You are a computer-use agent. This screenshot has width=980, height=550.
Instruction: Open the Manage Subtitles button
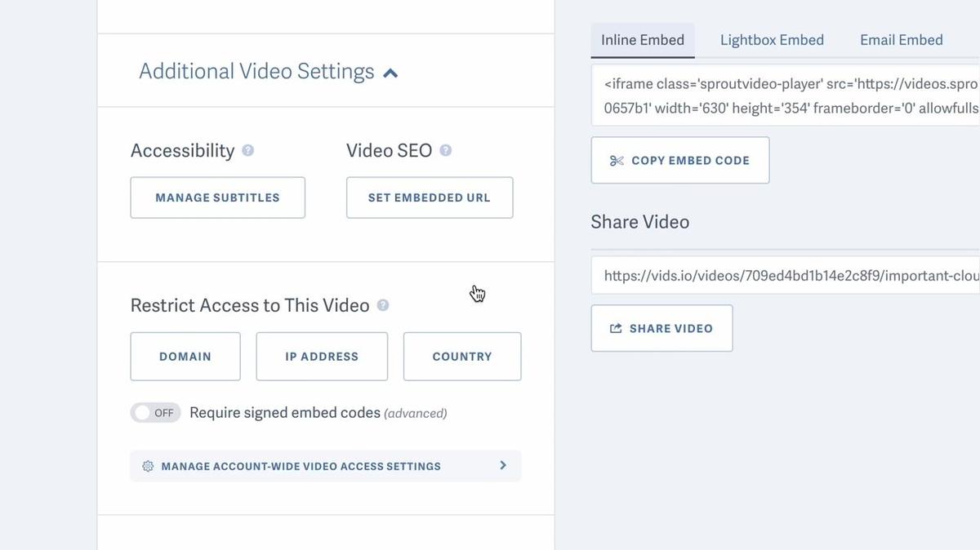[x=217, y=197]
